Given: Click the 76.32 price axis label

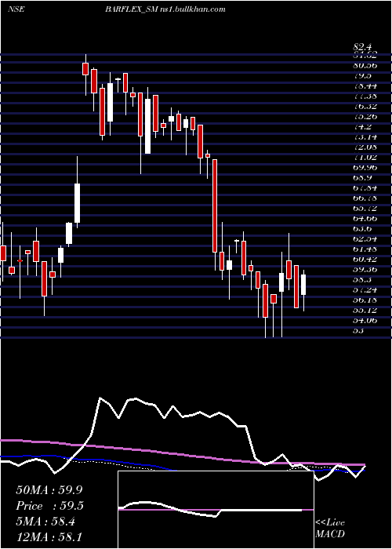Looking at the screenshot, I should click(x=365, y=106).
